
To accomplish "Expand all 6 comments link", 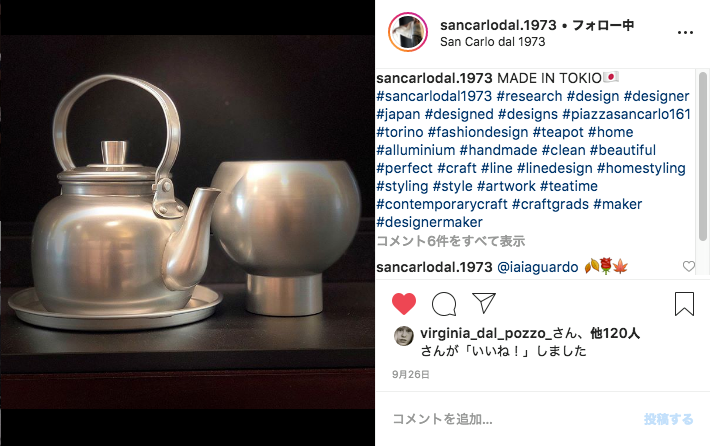I will [451, 241].
